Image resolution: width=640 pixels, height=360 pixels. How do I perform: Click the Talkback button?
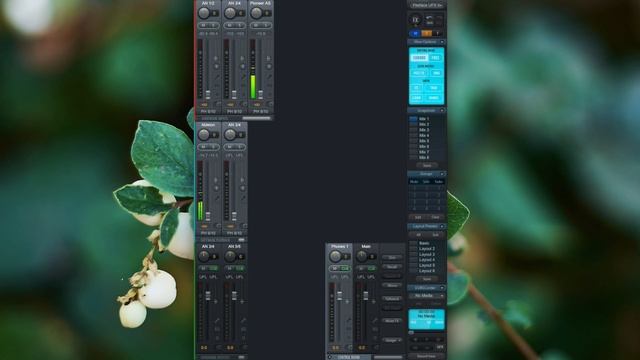pos(392,299)
